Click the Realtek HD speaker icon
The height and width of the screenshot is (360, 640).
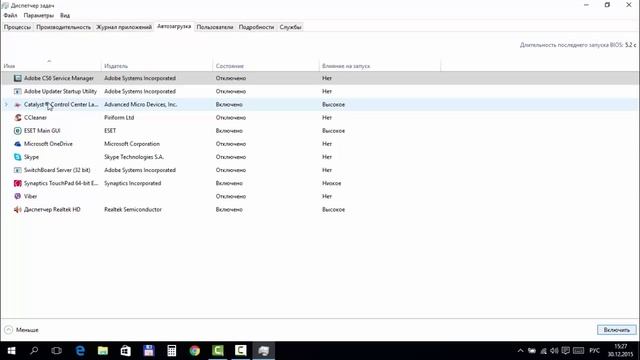point(18,209)
